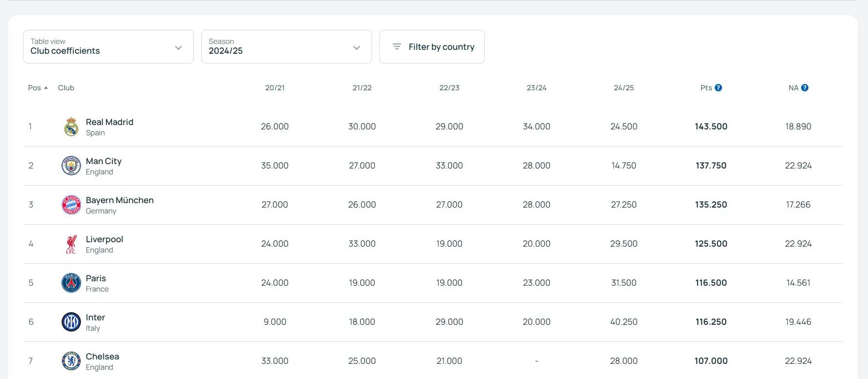
Task: Click the Filter by country button
Action: point(432,46)
